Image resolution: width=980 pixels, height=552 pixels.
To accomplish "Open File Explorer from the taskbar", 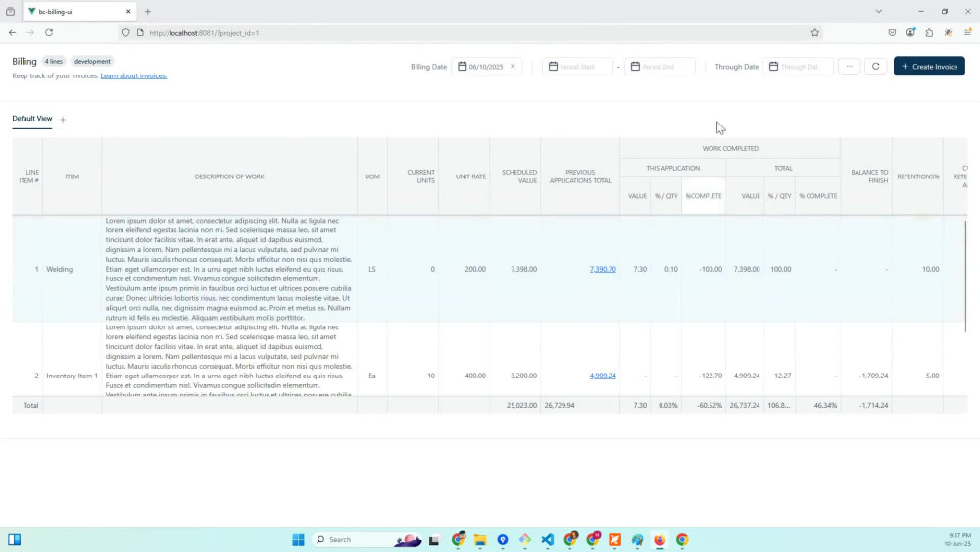I will coord(480,540).
